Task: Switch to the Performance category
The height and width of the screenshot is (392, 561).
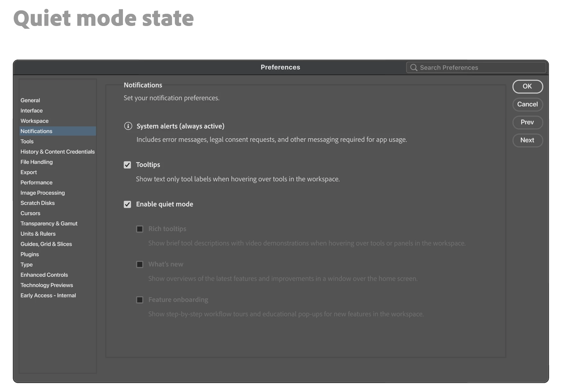Action: coord(36,183)
